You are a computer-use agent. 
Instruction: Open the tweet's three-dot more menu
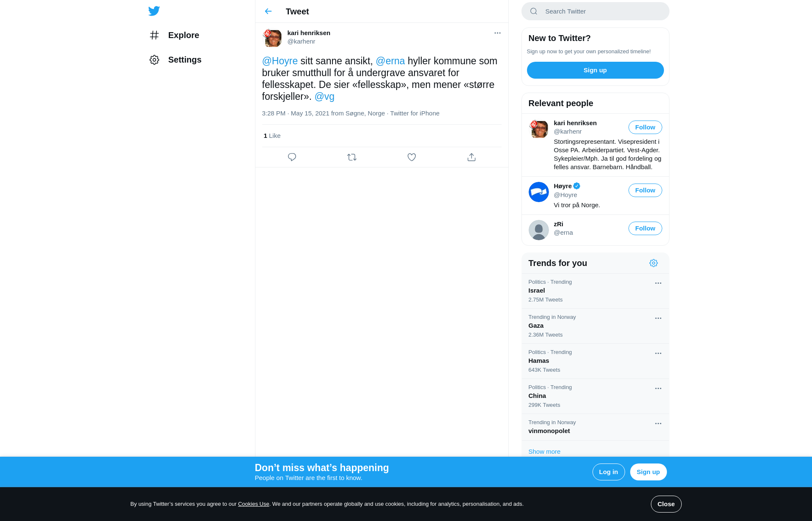point(497,33)
